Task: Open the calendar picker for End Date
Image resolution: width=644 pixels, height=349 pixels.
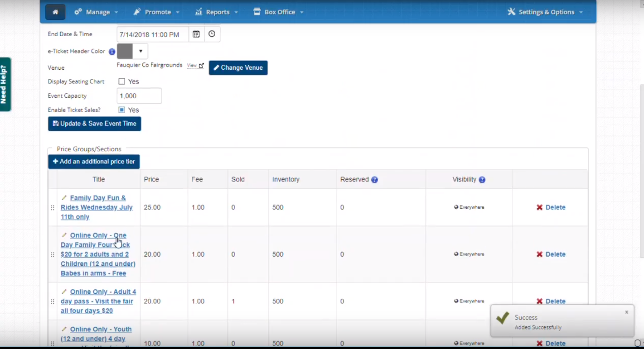Action: point(196,34)
